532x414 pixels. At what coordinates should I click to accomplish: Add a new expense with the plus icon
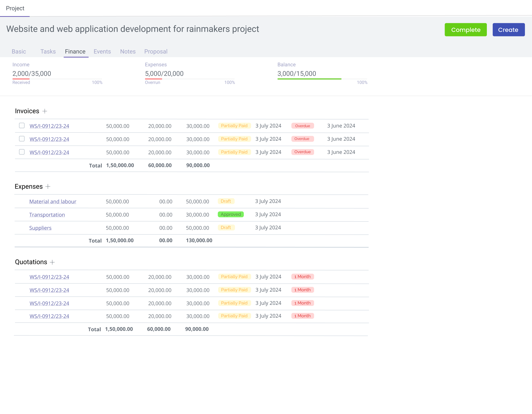point(48,186)
